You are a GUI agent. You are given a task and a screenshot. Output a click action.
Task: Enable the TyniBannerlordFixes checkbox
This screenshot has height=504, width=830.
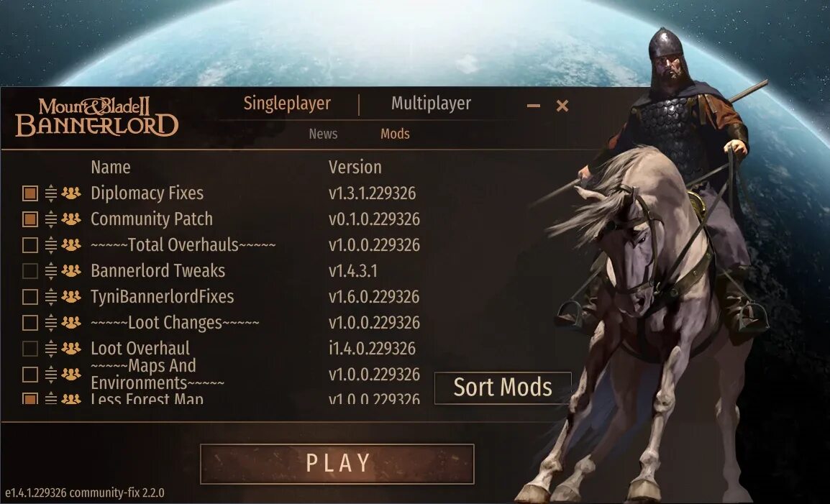click(x=30, y=297)
